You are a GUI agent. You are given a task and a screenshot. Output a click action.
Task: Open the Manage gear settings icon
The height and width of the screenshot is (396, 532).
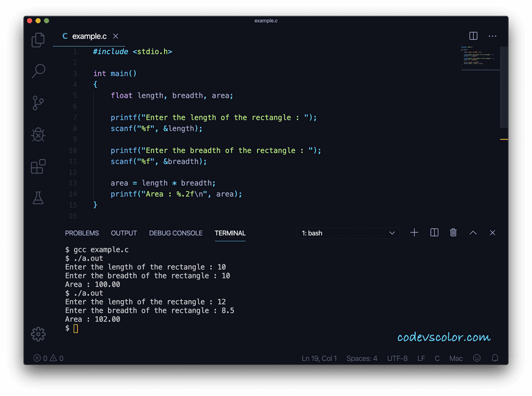coord(38,334)
